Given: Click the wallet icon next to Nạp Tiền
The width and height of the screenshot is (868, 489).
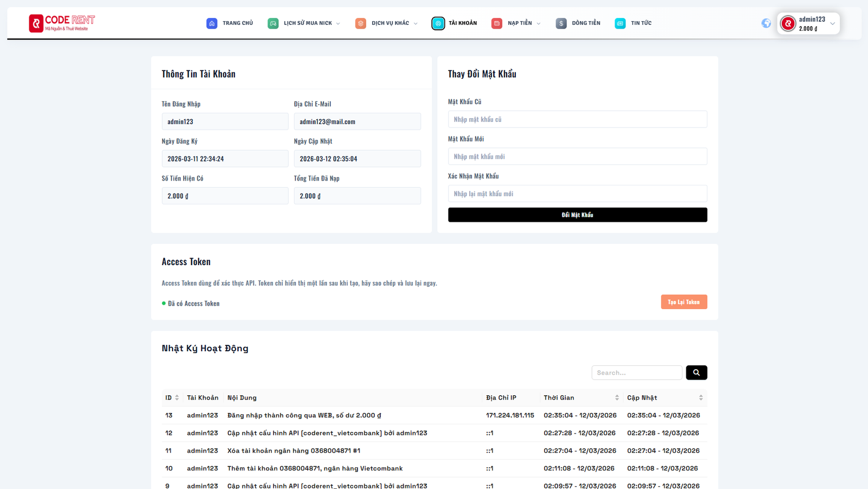Looking at the screenshot, I should coord(496,23).
